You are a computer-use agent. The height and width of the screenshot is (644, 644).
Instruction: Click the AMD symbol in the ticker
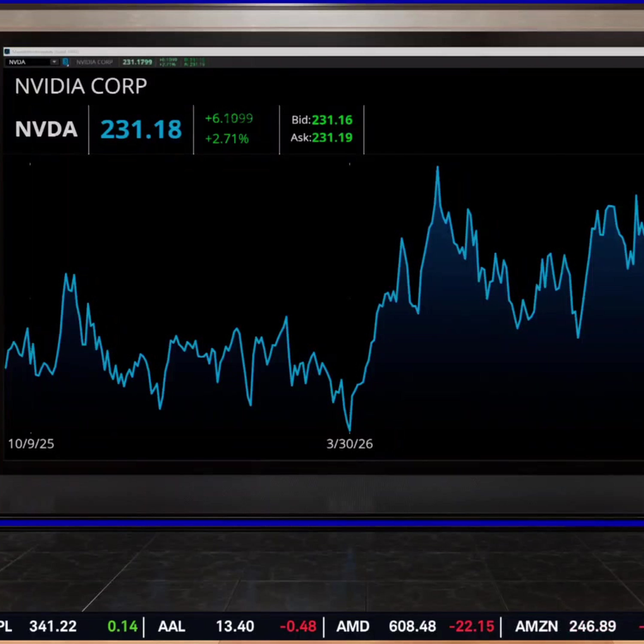coord(353,626)
